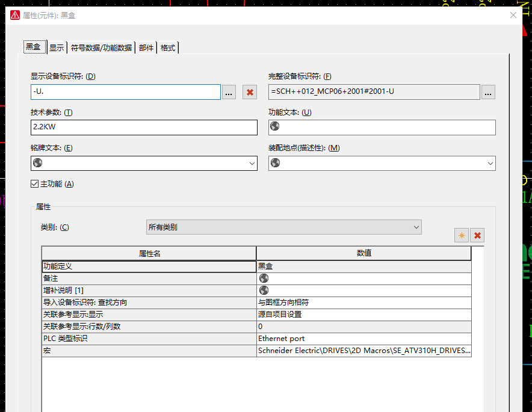
Task: Click the globe icon in 增补说明 row
Action: coord(264,291)
